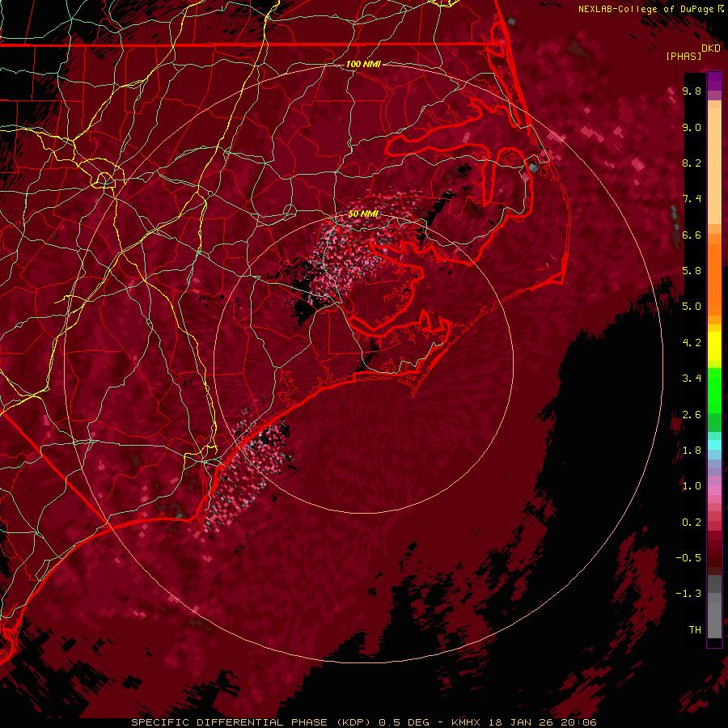Screen dimensions: 728x728
Task: Click the 8.2 value on the color scale
Action: point(692,163)
